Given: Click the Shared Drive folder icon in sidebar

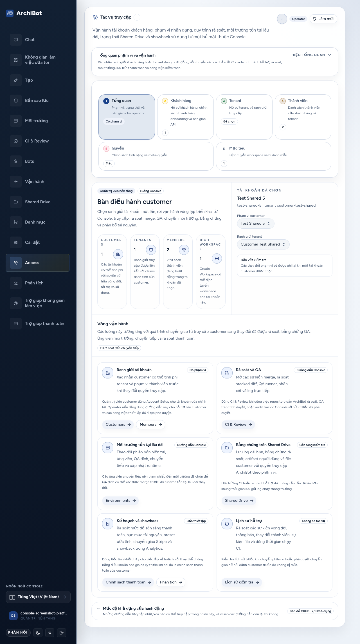Looking at the screenshot, I should click(x=16, y=202).
